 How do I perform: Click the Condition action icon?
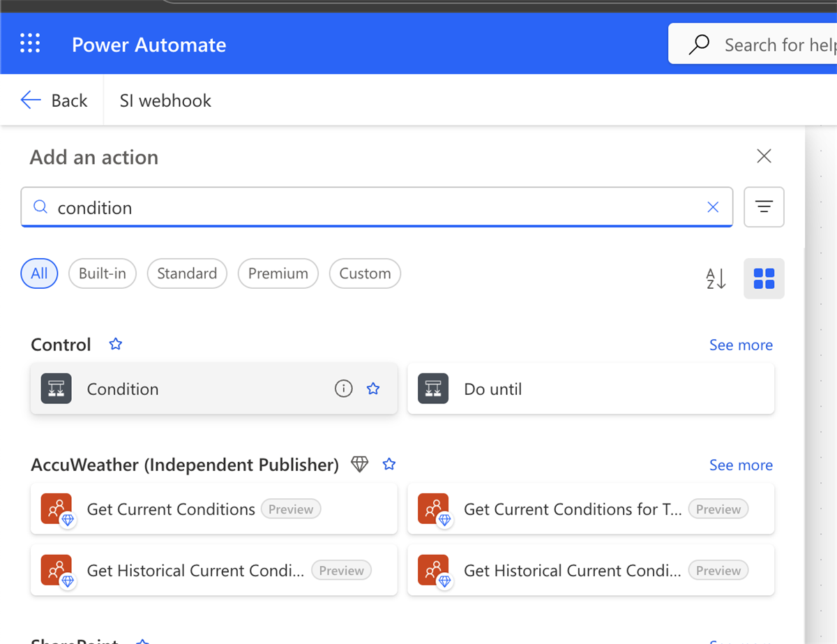56,389
